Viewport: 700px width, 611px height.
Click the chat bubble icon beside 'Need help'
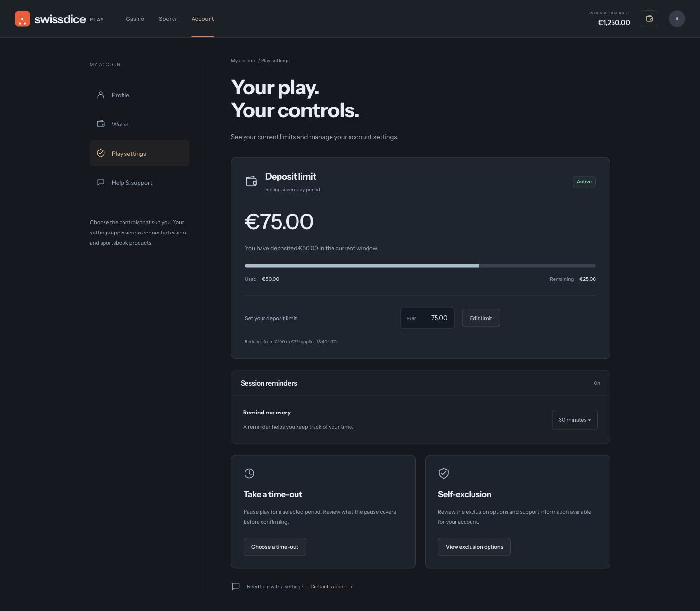tap(236, 586)
